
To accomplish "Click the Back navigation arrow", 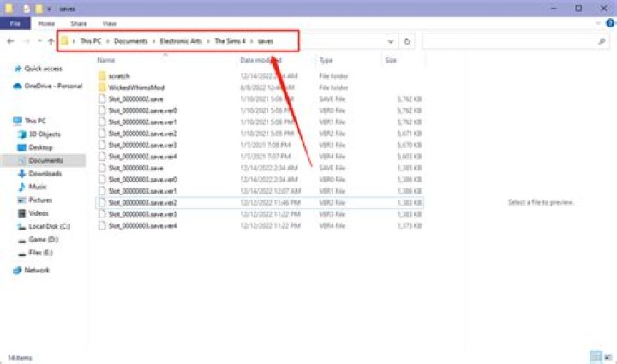I will click(9, 41).
